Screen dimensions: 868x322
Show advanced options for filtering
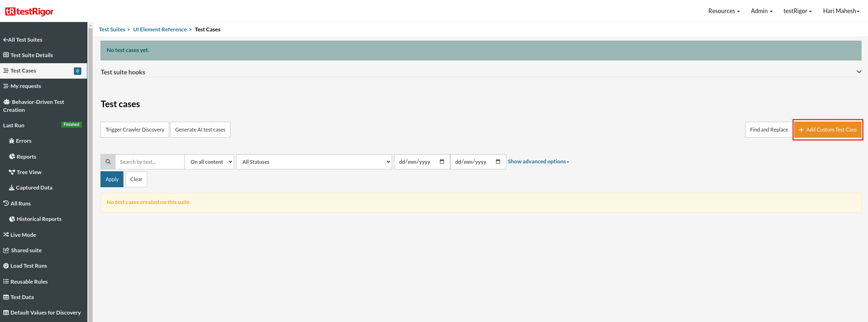(538, 161)
